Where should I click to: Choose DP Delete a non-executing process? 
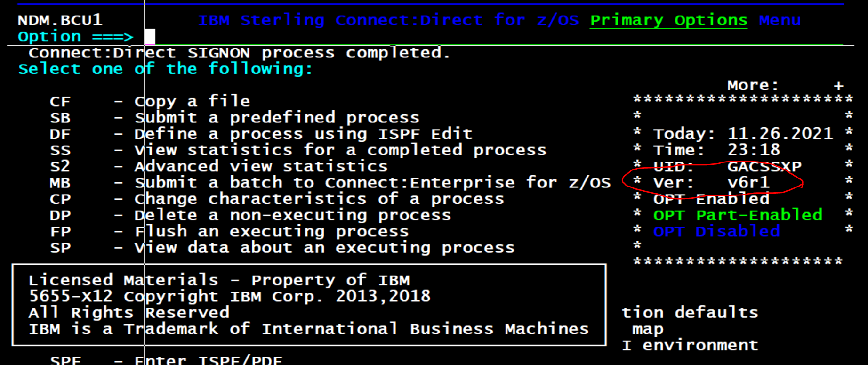[60, 215]
